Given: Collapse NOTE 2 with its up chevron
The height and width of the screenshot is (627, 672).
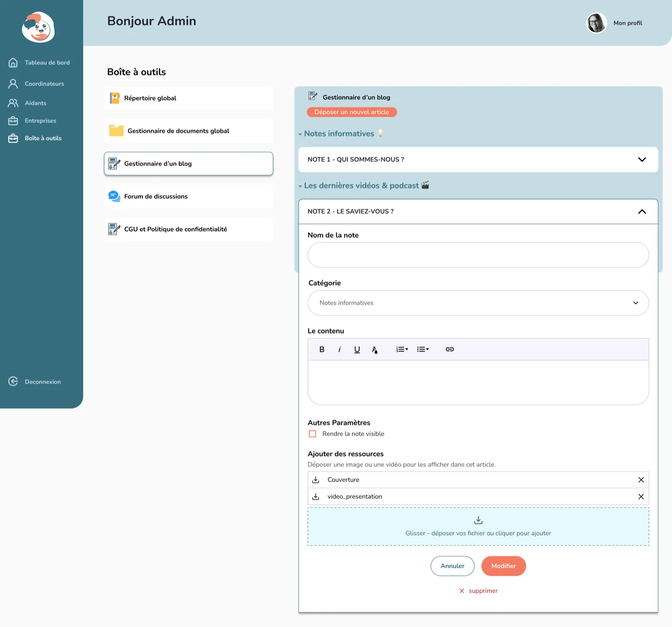Looking at the screenshot, I should 642,212.
